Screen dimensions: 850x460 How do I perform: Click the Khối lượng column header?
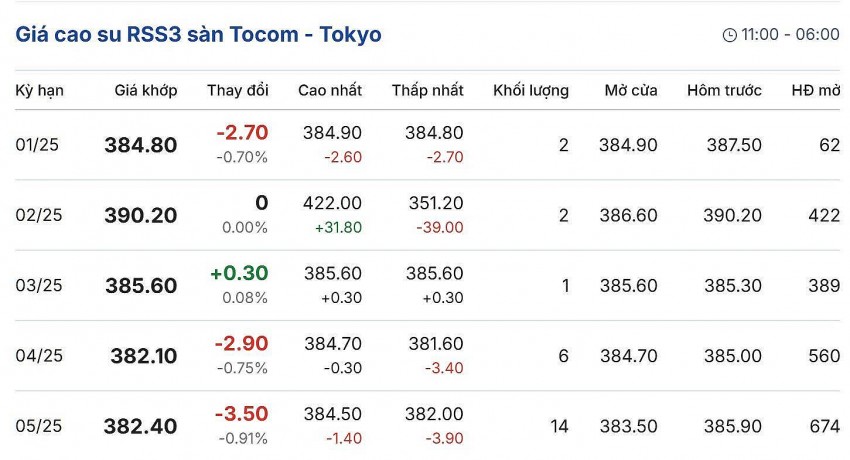point(531,90)
